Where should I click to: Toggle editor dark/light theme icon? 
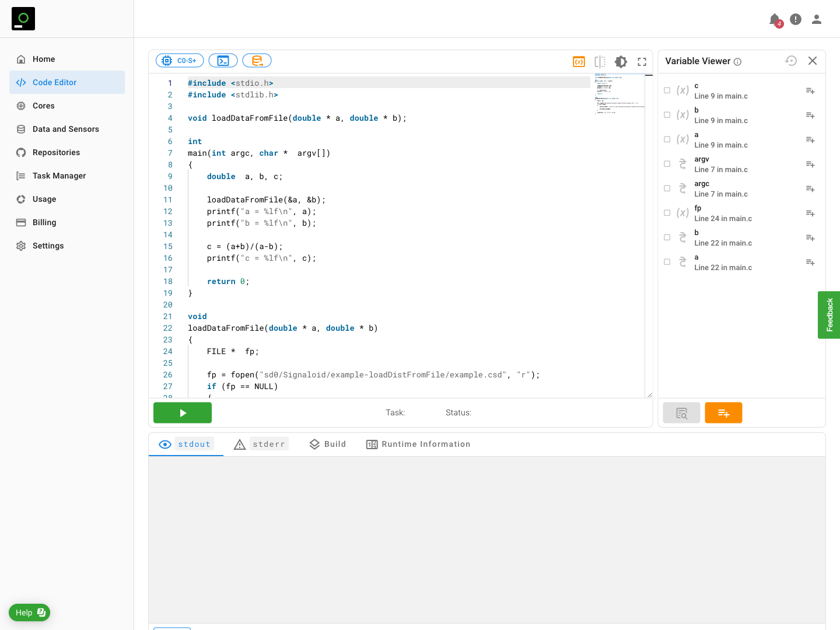(621, 62)
